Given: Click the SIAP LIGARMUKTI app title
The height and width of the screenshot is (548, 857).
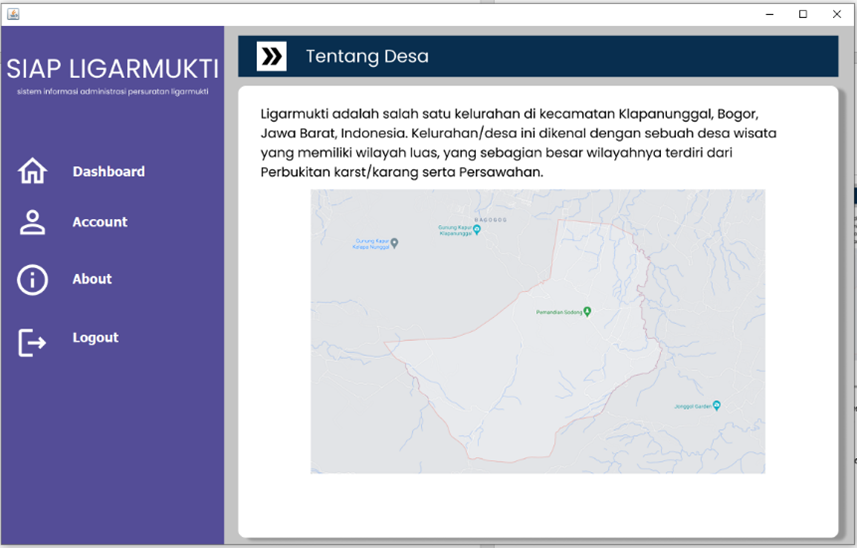Looking at the screenshot, I should 112,69.
